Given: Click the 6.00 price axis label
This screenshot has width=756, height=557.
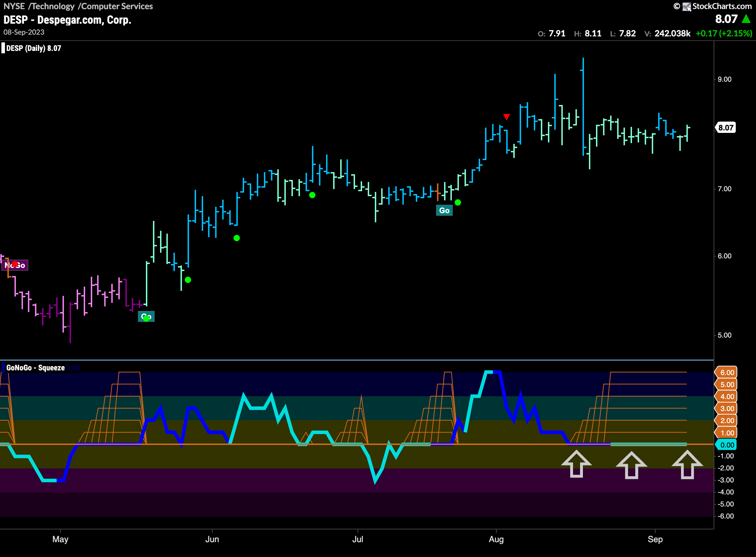Looking at the screenshot, I should (725, 256).
